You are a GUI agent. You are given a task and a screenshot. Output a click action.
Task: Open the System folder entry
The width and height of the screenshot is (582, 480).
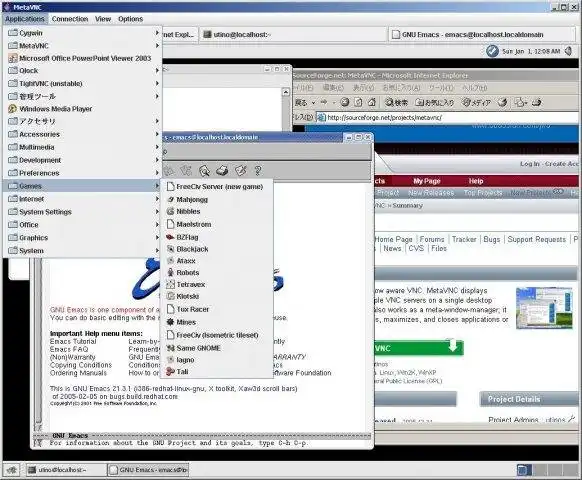[83, 251]
